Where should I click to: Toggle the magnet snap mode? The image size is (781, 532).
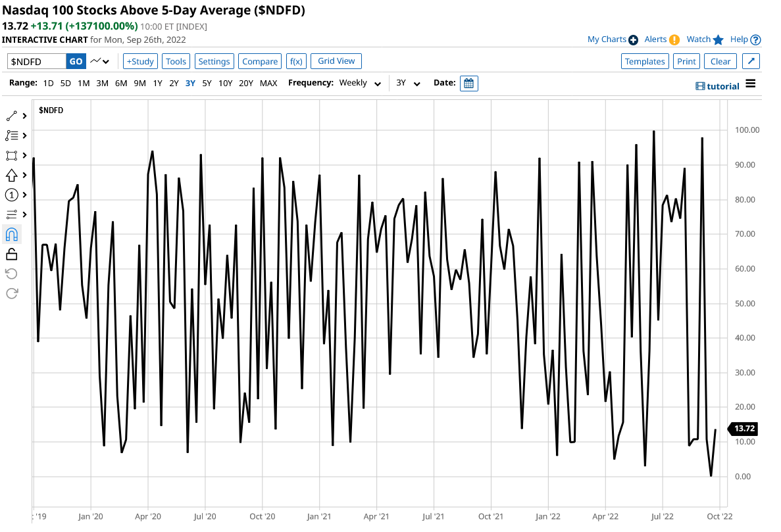point(11,234)
